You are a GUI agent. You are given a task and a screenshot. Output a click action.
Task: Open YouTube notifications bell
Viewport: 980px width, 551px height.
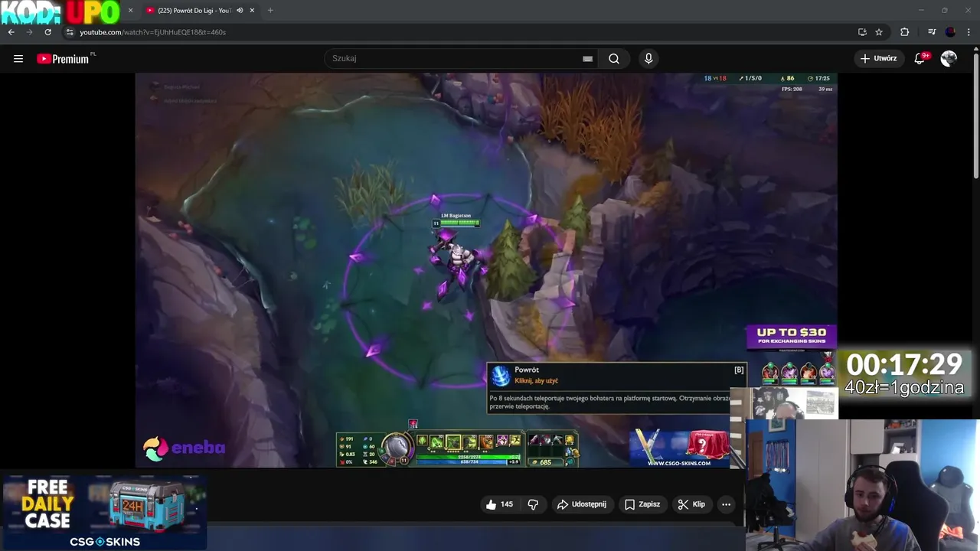920,58
